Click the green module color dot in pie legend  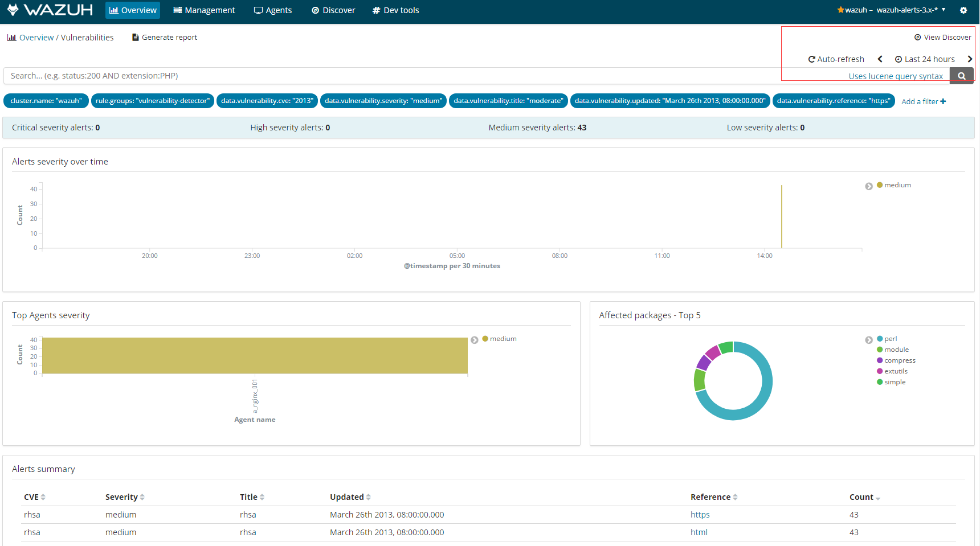pyautogui.click(x=879, y=349)
